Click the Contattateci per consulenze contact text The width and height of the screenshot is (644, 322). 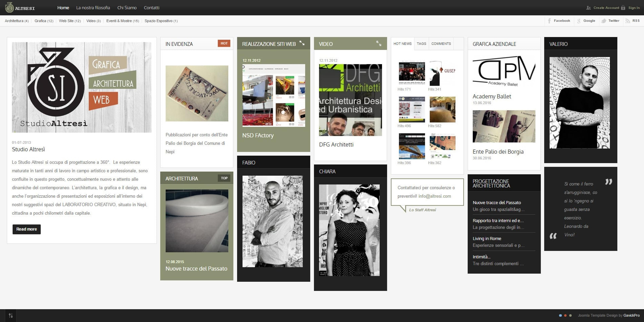[x=426, y=192]
